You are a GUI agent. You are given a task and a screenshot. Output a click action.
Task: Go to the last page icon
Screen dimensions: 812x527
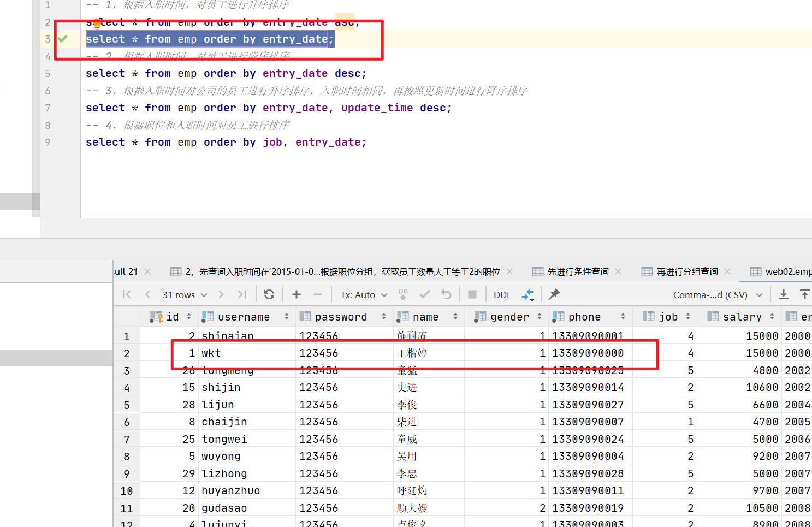[x=241, y=295]
